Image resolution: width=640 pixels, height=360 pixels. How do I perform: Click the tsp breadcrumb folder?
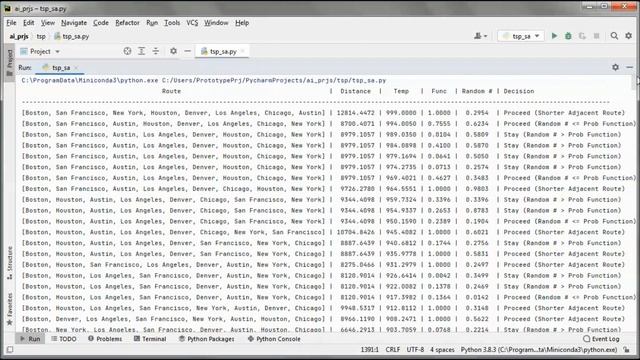point(41,36)
